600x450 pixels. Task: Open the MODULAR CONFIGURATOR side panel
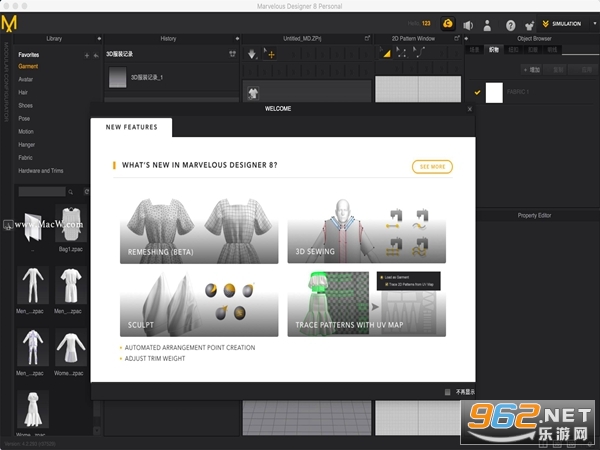6,82
